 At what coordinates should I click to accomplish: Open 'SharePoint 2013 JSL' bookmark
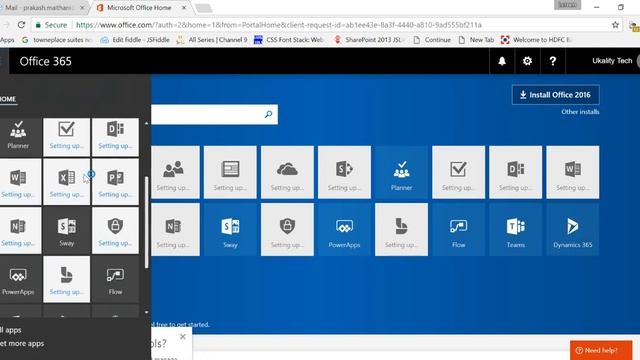click(369, 40)
